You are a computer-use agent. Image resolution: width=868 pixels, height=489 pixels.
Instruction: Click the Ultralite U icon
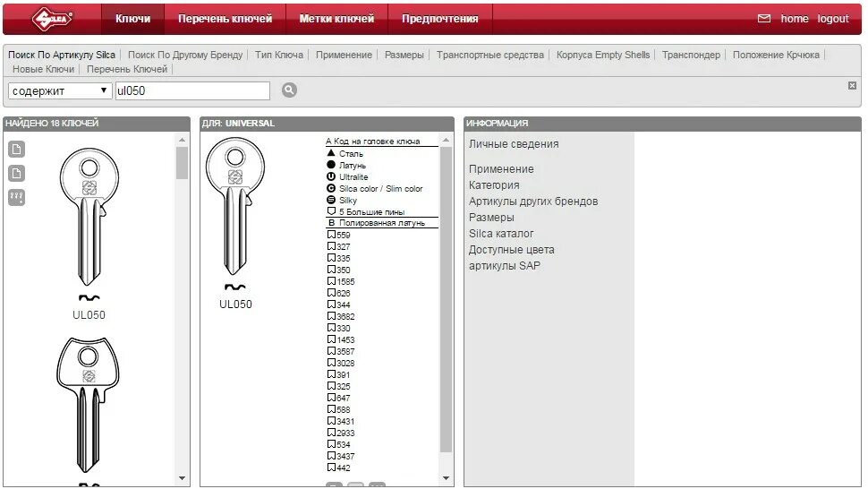pyautogui.click(x=331, y=176)
